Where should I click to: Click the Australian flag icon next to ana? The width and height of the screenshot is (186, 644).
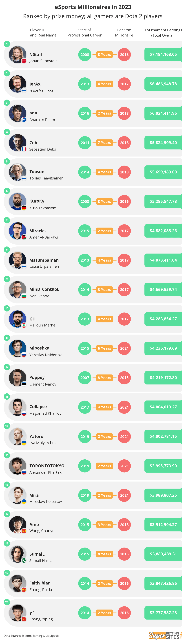click(24, 119)
